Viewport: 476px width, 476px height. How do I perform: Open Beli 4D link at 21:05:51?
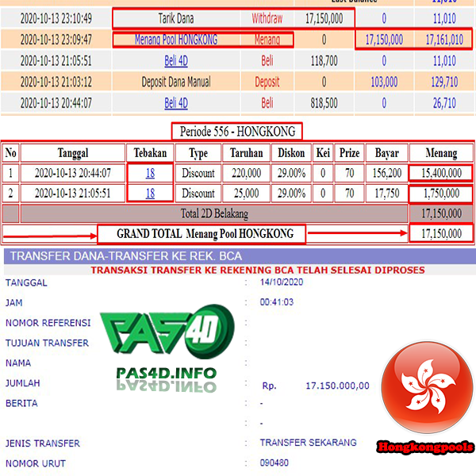pyautogui.click(x=176, y=61)
